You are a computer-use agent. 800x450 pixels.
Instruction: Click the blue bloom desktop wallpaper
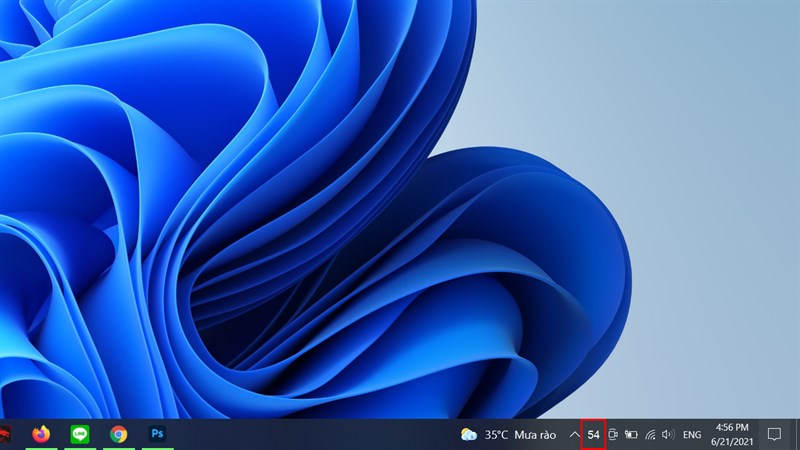pos(300,200)
